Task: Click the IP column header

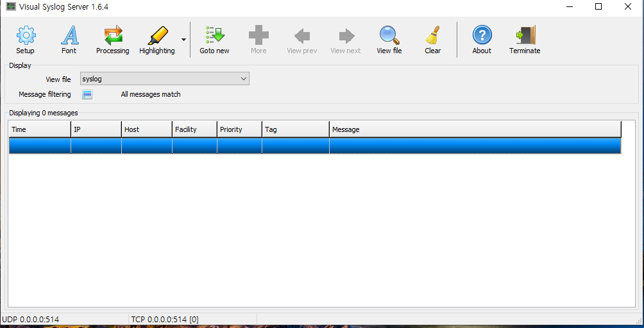Action: 96,129
